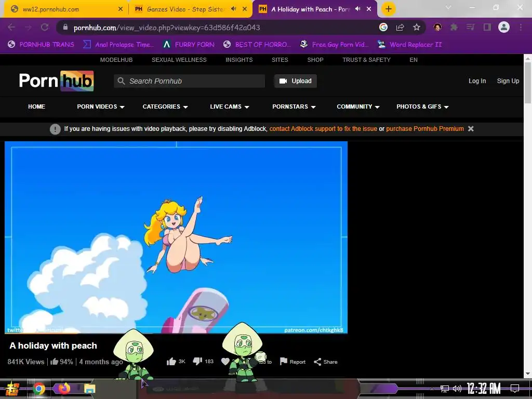Mute the Ganzes Video tab audio

pos(233,9)
